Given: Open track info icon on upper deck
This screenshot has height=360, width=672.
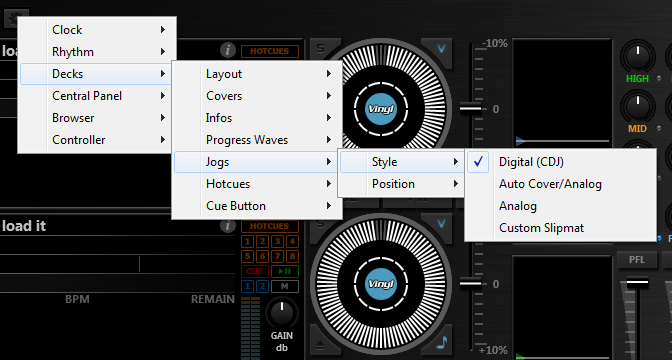Looking at the screenshot, I should 228,50.
